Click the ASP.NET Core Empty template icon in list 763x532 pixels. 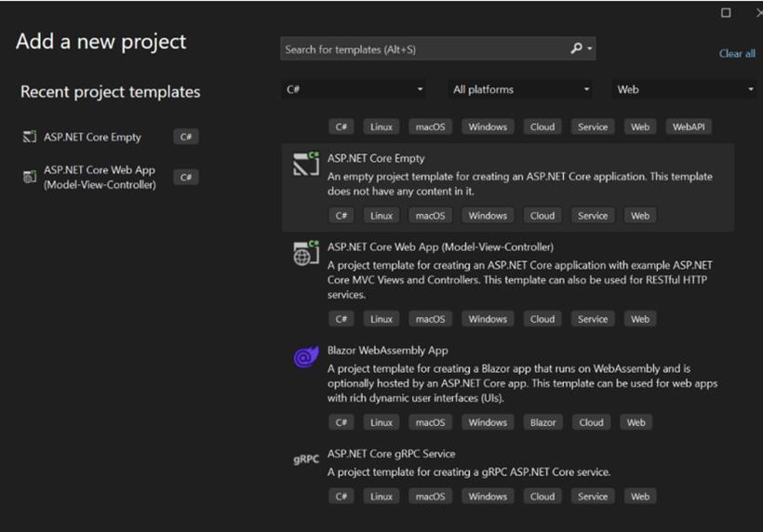[x=306, y=164]
